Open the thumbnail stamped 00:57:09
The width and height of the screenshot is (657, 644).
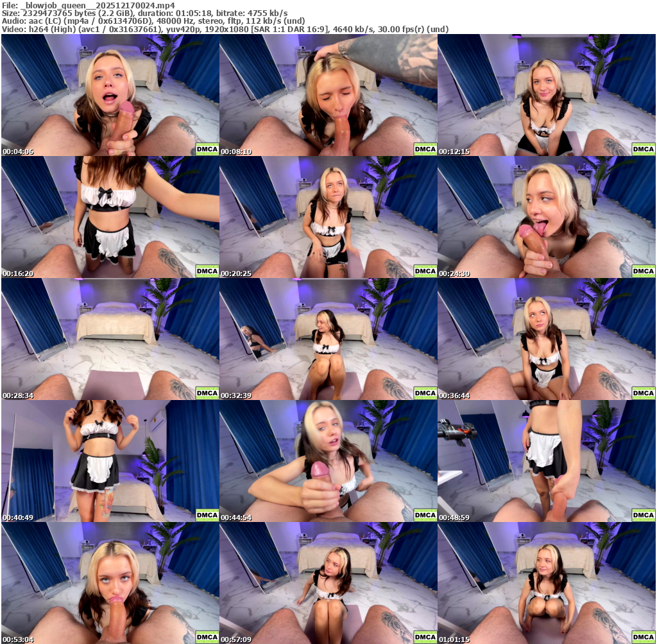click(x=328, y=583)
